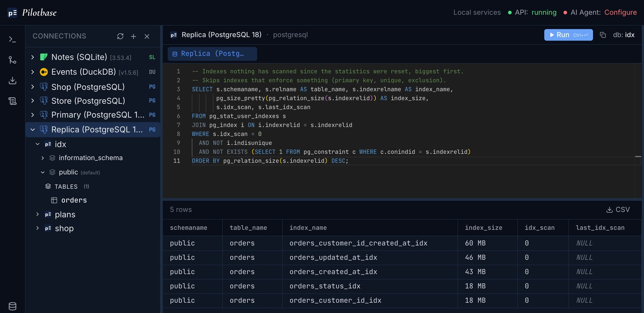Image resolution: width=644 pixels, height=313 pixels.
Task: Click the AI Agent Configure link
Action: click(x=620, y=13)
